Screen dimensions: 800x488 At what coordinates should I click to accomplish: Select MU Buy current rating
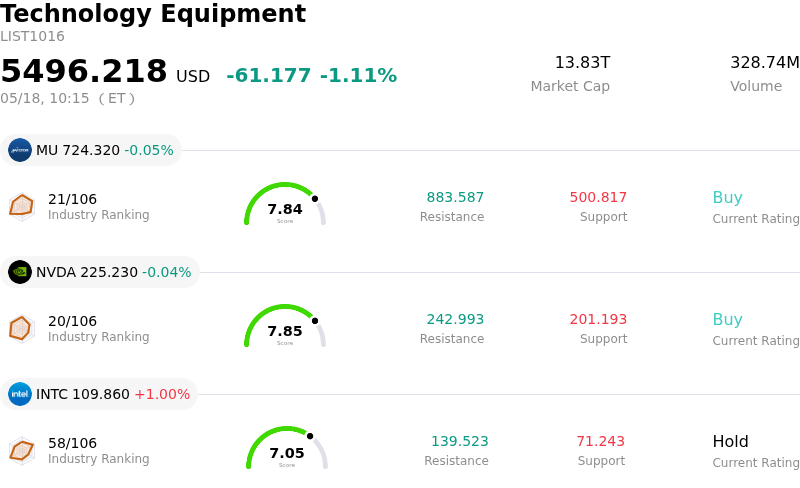tap(728, 197)
